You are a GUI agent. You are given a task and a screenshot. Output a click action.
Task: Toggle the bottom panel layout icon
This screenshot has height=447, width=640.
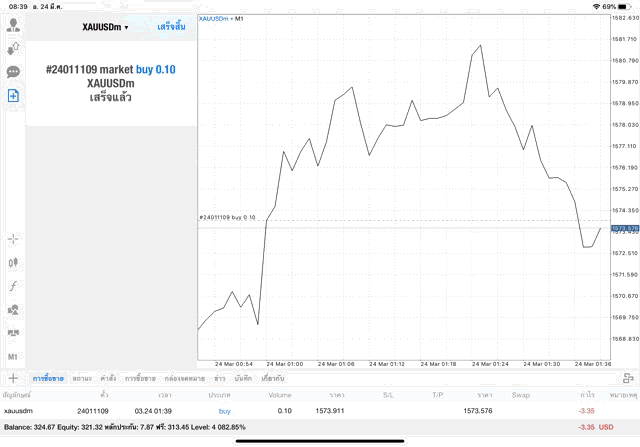coord(627,378)
